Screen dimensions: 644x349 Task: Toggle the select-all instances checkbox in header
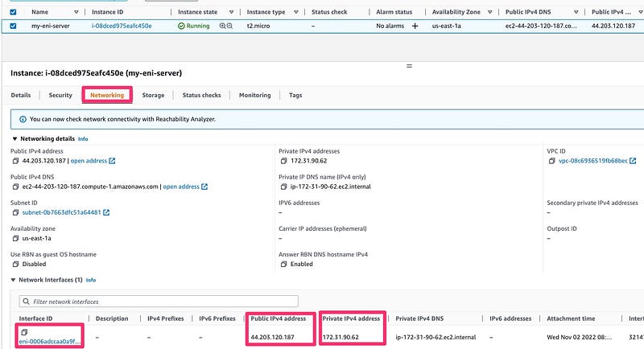point(13,12)
